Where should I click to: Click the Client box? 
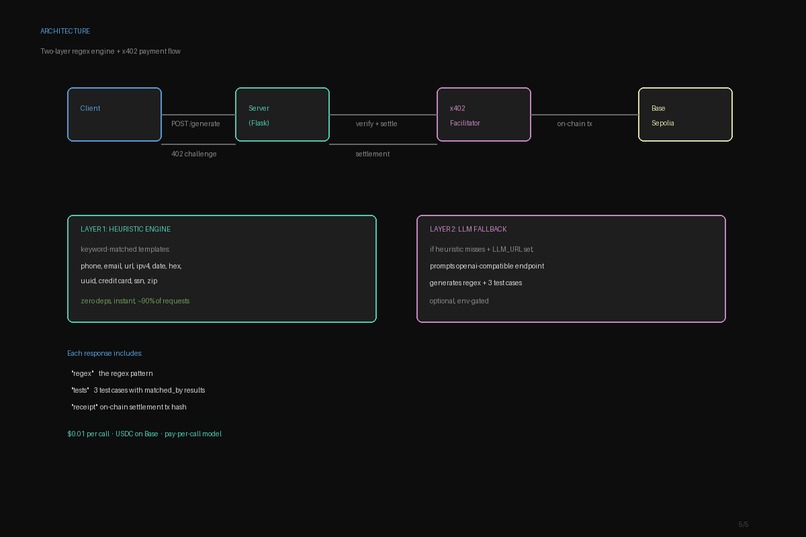click(114, 114)
